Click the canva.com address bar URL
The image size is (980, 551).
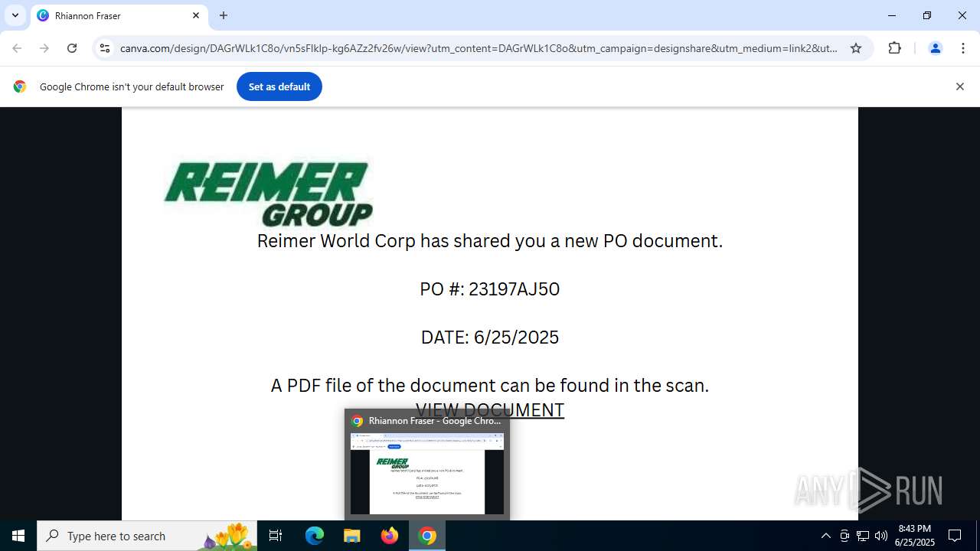click(x=479, y=48)
